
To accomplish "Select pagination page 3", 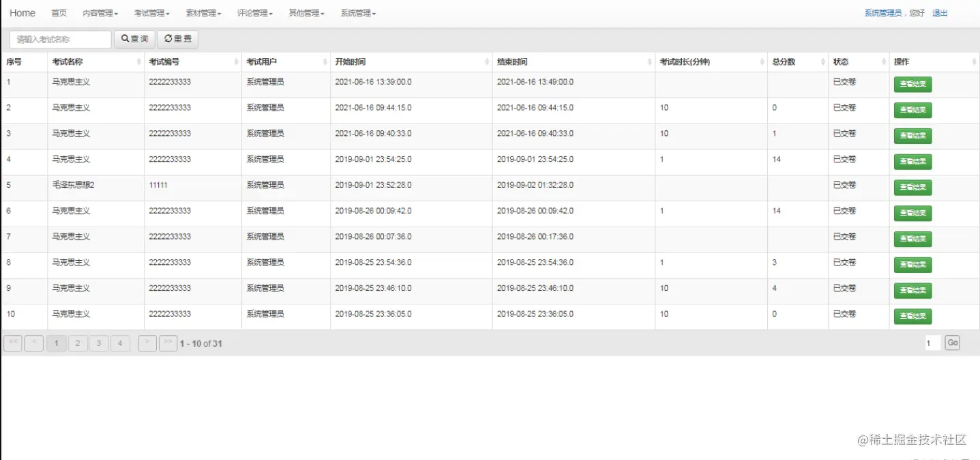I will click(x=99, y=343).
